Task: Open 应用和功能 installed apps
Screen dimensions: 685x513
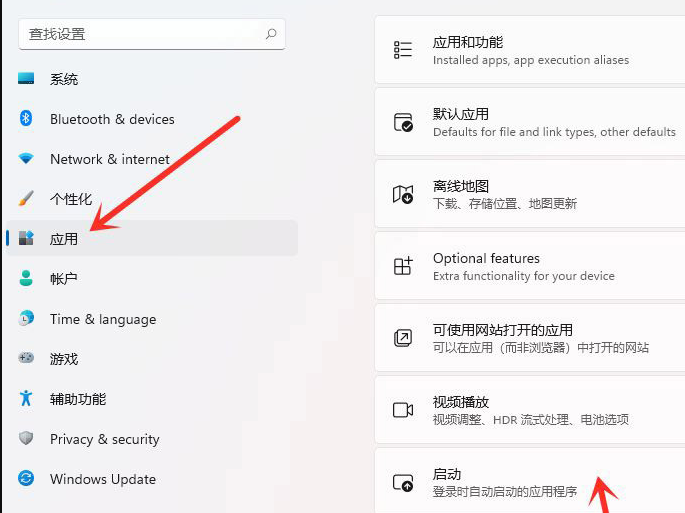Action: point(529,51)
